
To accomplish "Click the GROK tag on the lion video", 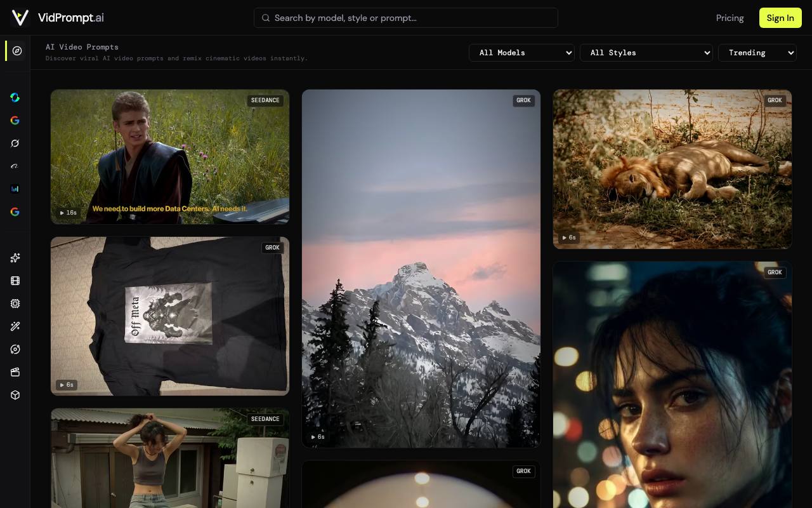I will click(x=775, y=100).
